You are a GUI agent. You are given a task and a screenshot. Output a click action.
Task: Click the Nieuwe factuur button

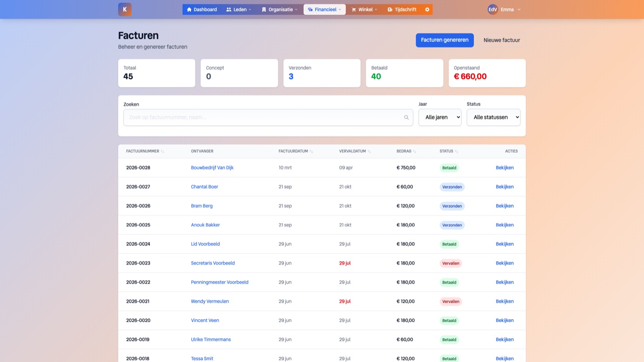501,40
